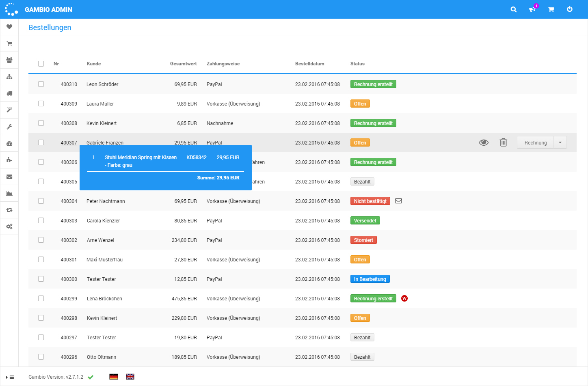The image size is (588, 386).
Task: Sort the table by the Bestelldatum column header
Action: point(309,64)
